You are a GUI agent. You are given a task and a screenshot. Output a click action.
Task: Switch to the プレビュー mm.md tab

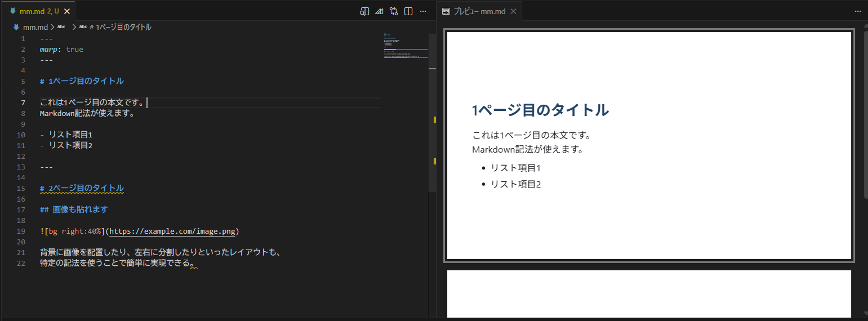480,11
